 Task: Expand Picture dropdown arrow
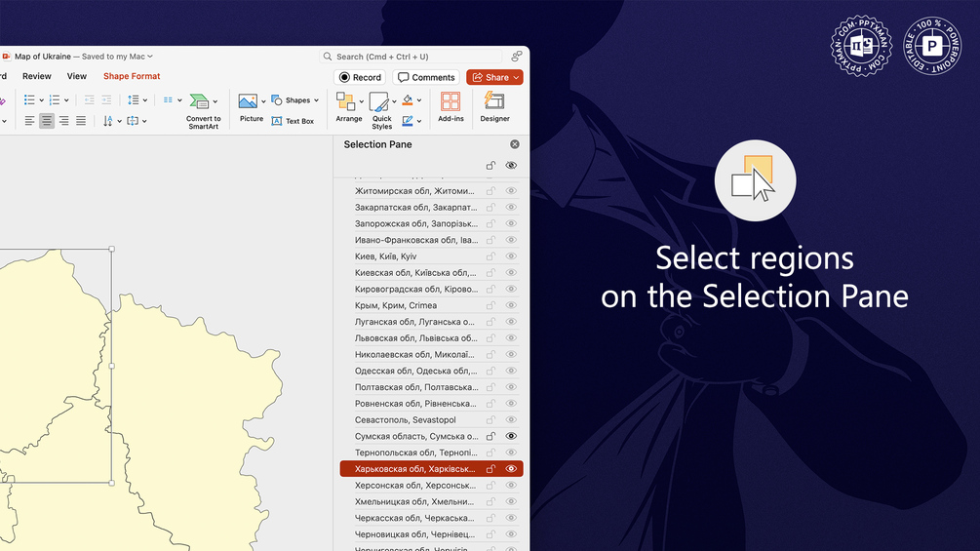click(263, 101)
